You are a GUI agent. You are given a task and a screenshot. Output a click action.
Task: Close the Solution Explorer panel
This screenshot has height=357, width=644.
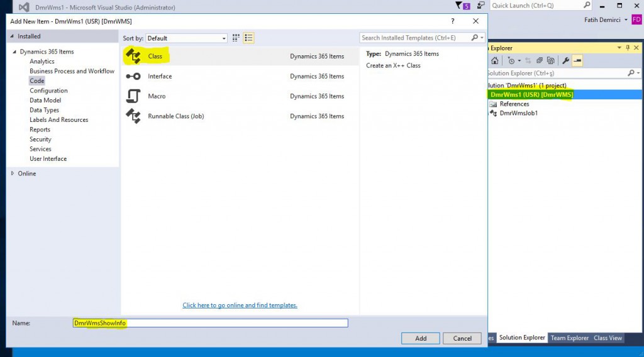coord(636,48)
